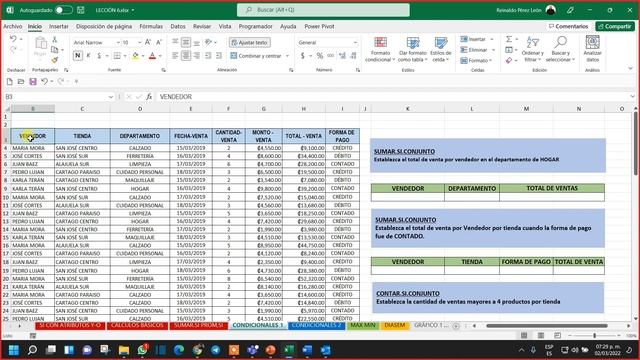The height and width of the screenshot is (360, 640).
Task: Toggle align text right
Action: click(196, 56)
